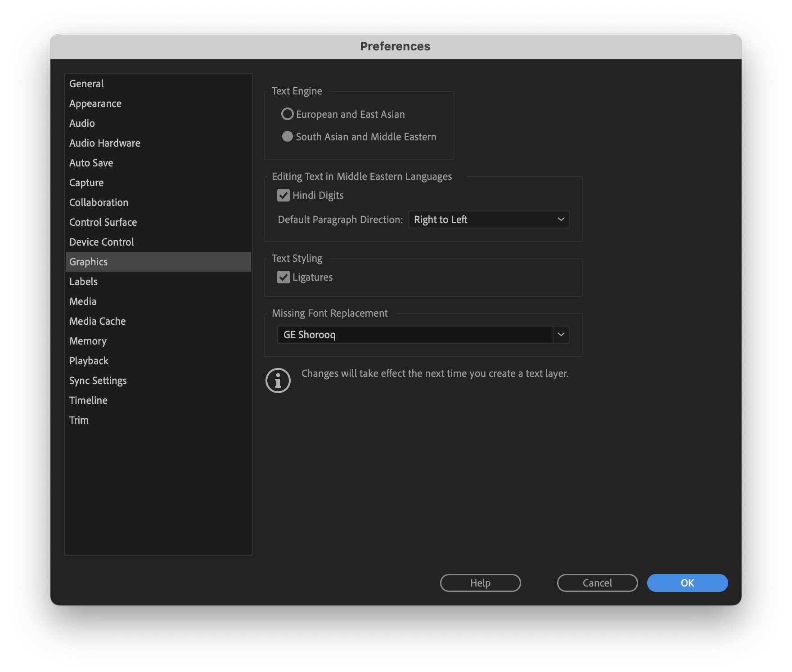Switch to the Memory preferences page
Screen dimensions: 792x672
88,340
